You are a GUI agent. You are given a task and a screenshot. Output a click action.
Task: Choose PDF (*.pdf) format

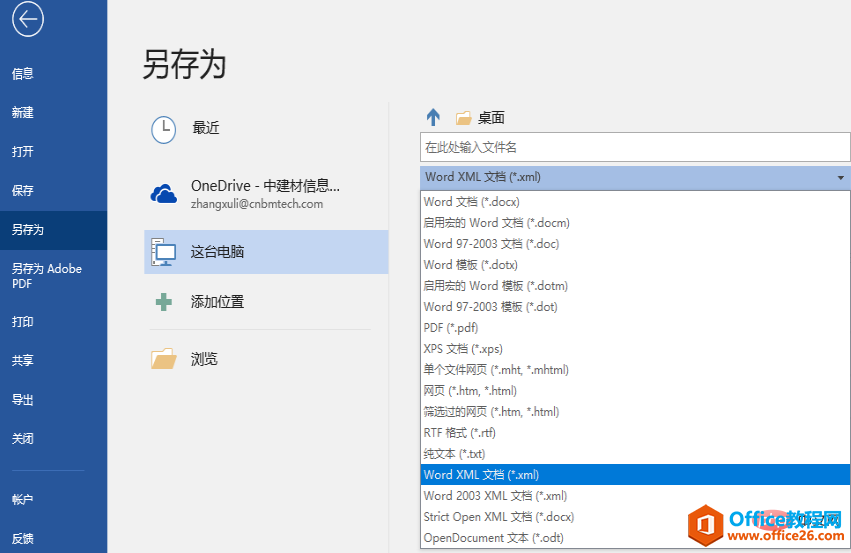(635, 328)
